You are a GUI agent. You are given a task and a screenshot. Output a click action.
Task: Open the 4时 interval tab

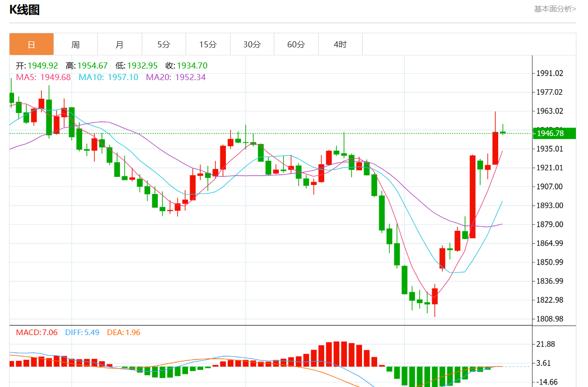340,44
